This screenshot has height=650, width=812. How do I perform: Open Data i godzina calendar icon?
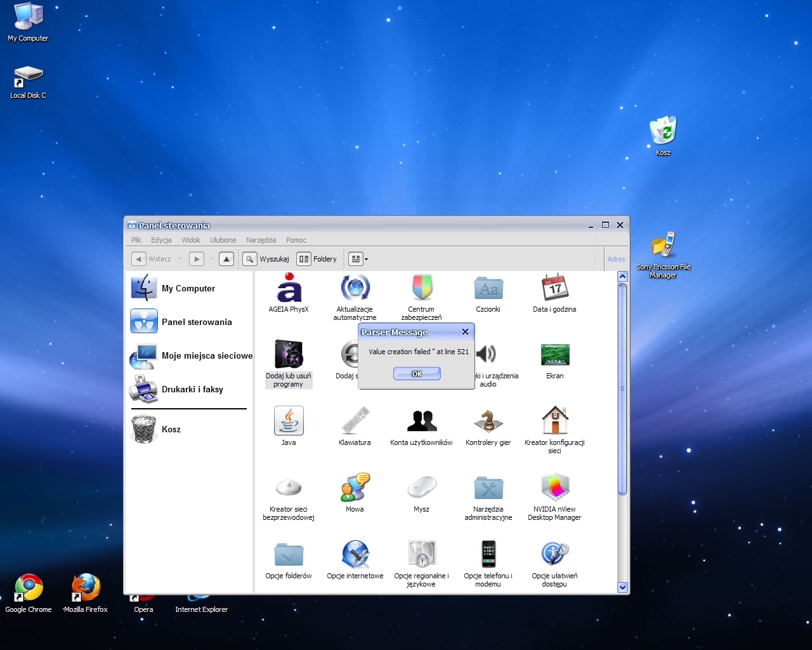554,289
